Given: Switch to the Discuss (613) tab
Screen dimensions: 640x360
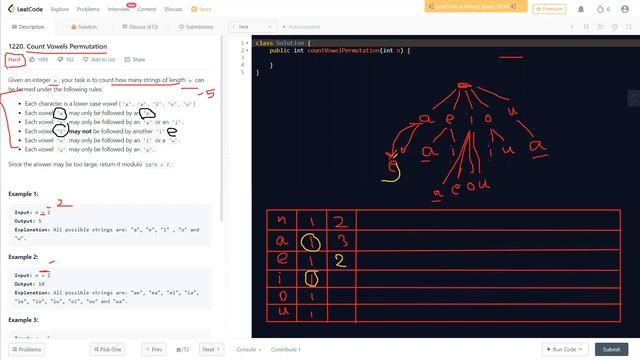Looking at the screenshot, I should tap(140, 27).
